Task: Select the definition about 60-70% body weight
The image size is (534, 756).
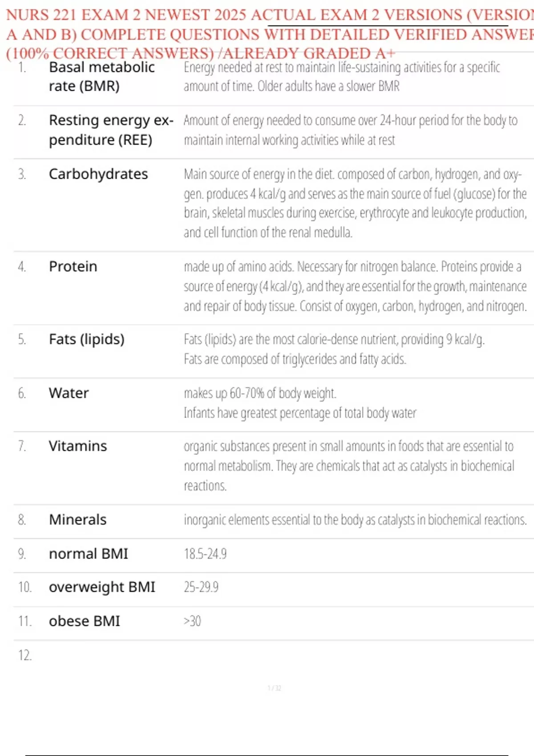Action: (x=300, y=403)
